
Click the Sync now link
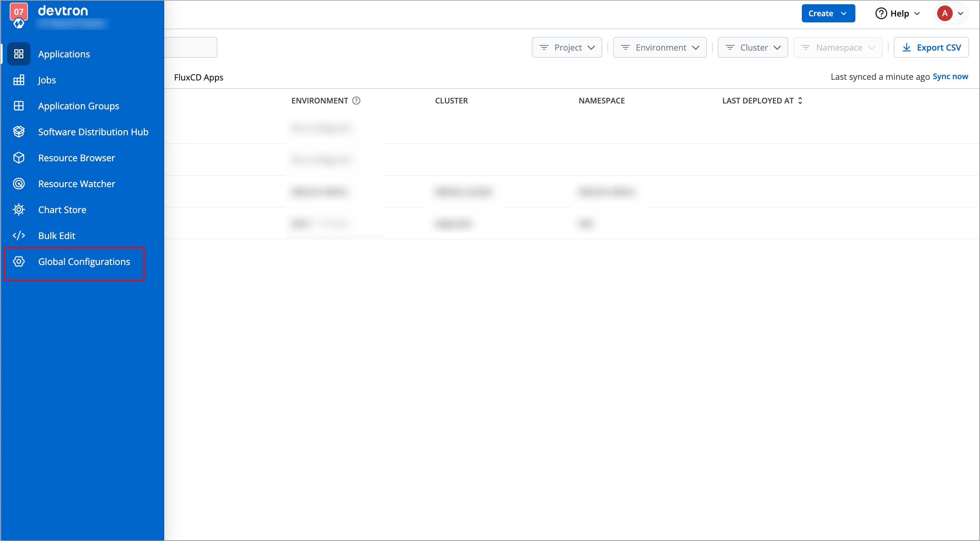click(950, 77)
